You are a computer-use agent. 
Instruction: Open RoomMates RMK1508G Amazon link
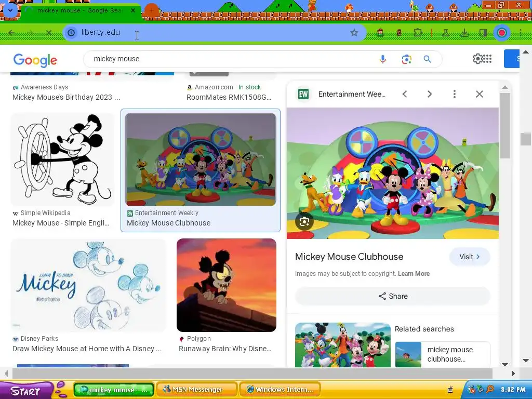[229, 97]
